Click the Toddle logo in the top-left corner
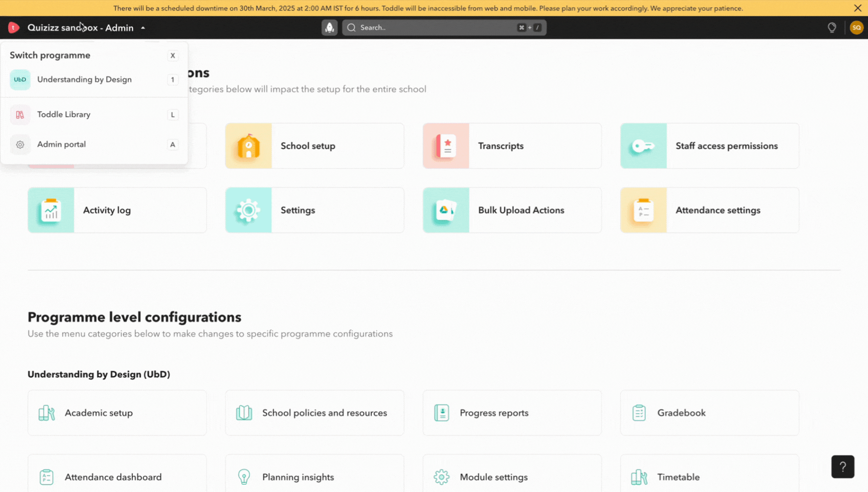Image resolution: width=868 pixels, height=492 pixels. coord(13,27)
